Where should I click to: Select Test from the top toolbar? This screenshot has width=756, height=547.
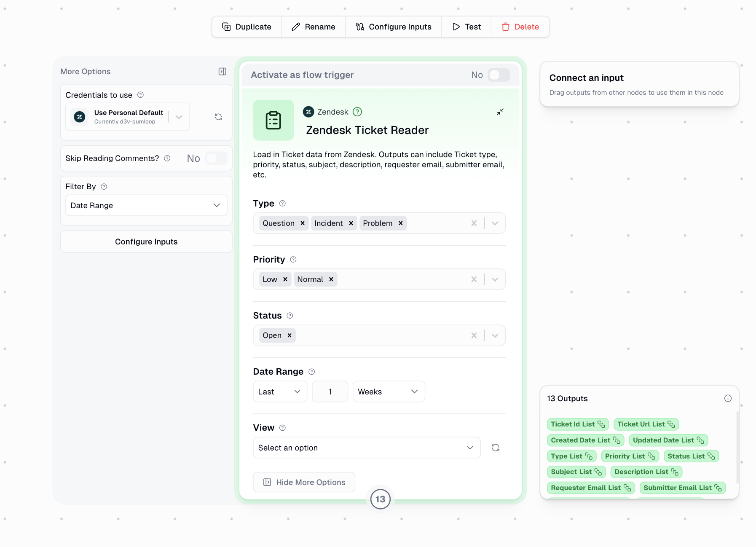[x=466, y=27]
